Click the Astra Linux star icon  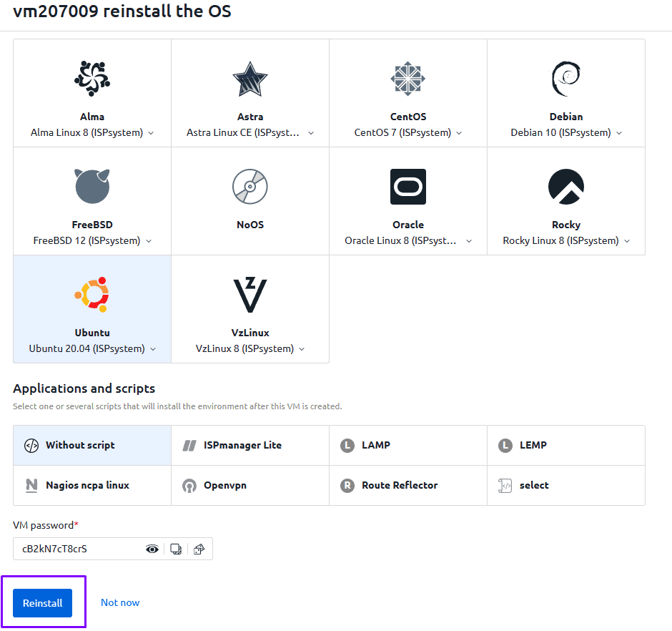coord(250,79)
